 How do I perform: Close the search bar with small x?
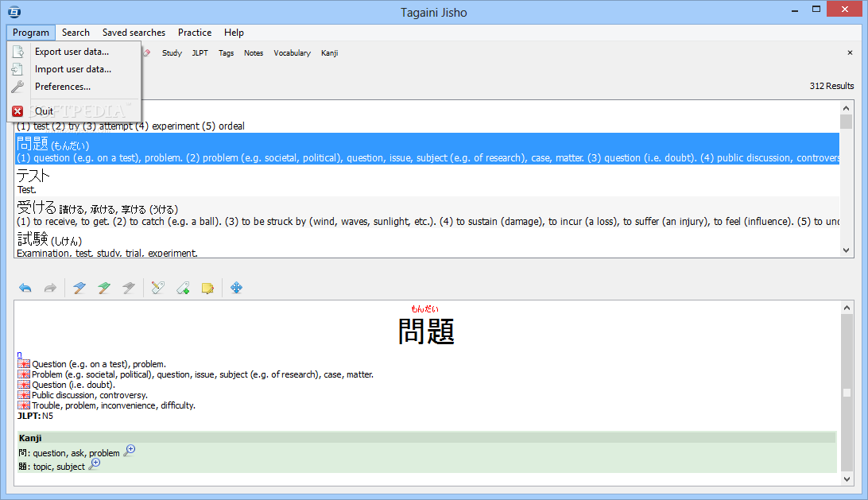851,53
